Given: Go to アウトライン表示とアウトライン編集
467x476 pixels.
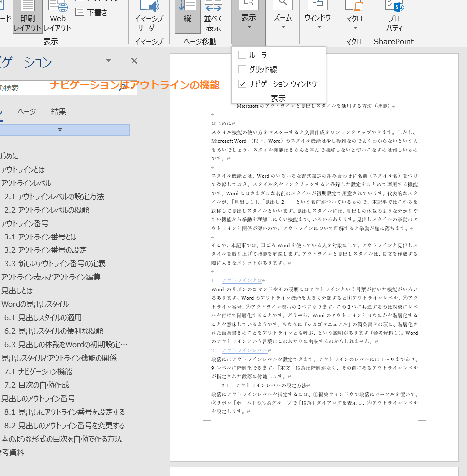Looking at the screenshot, I should pyautogui.click(x=51, y=277).
